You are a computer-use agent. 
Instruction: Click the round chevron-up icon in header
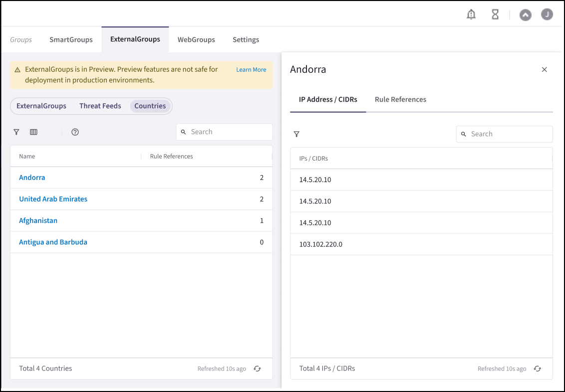[x=525, y=15]
